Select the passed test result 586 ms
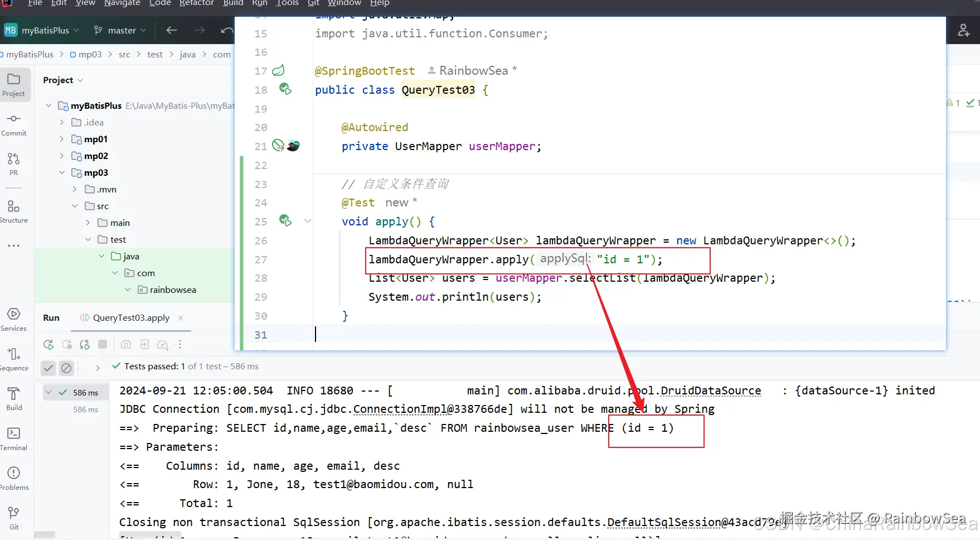This screenshot has width=980, height=540. 75,393
